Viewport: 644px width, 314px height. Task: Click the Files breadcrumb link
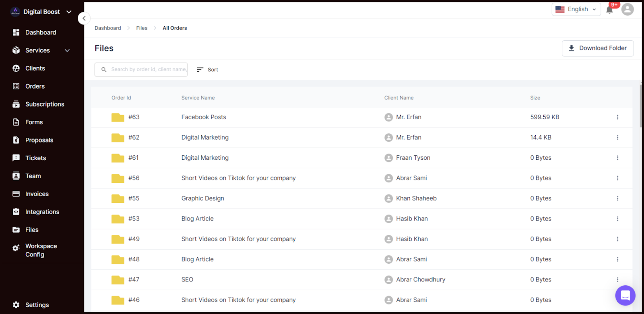pos(142,28)
